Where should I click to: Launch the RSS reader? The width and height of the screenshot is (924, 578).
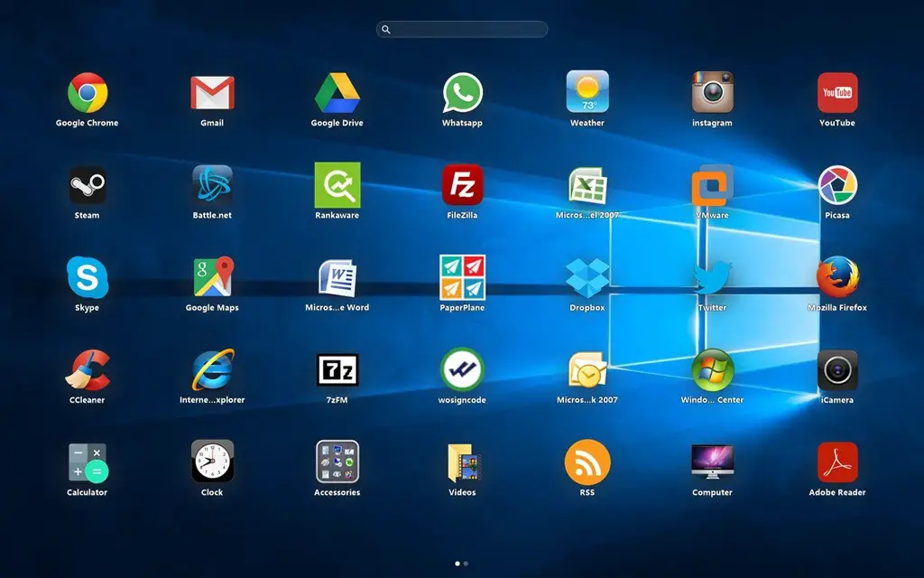coord(587,461)
